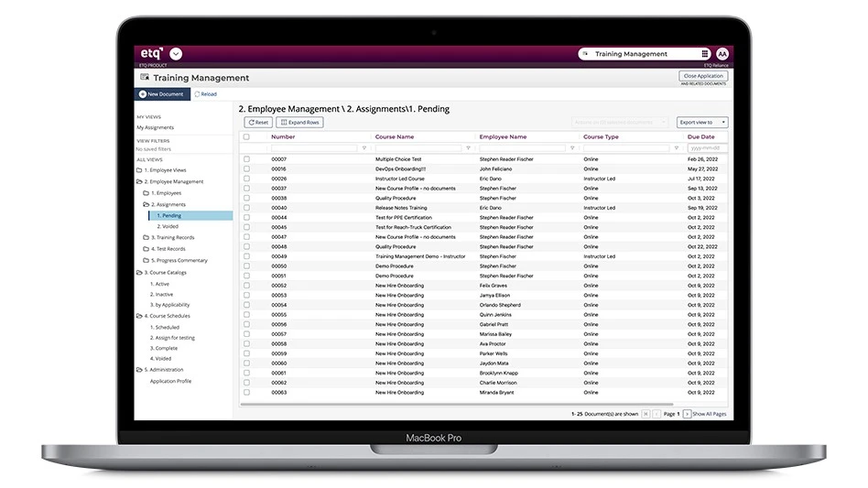
Task: Click the Due Date filter input field
Action: coord(706,147)
